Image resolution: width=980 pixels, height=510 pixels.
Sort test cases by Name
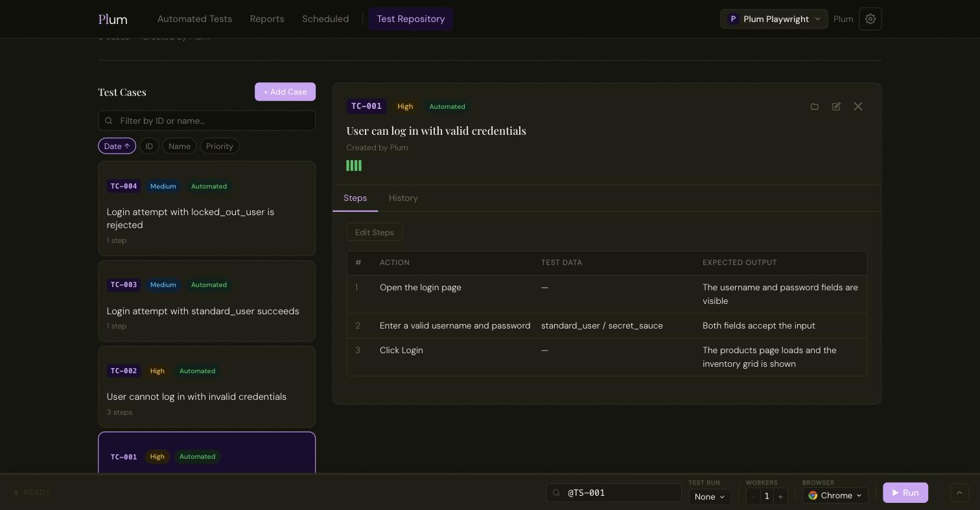click(x=180, y=146)
